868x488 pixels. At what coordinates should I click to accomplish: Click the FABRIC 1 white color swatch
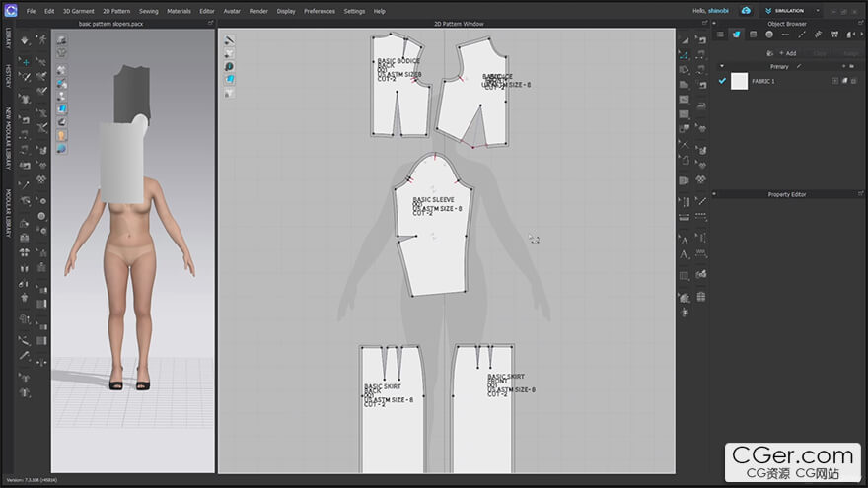click(739, 81)
